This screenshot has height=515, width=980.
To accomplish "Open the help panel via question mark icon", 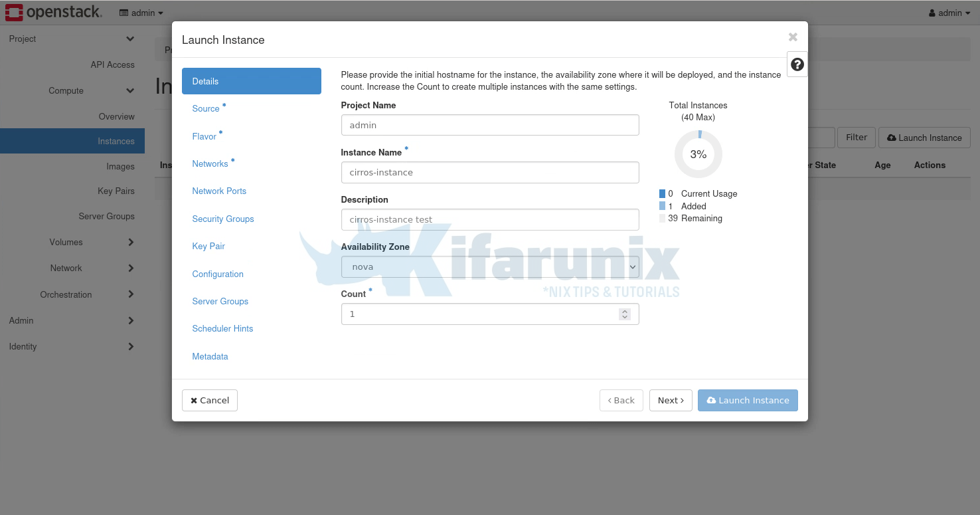I will click(797, 64).
